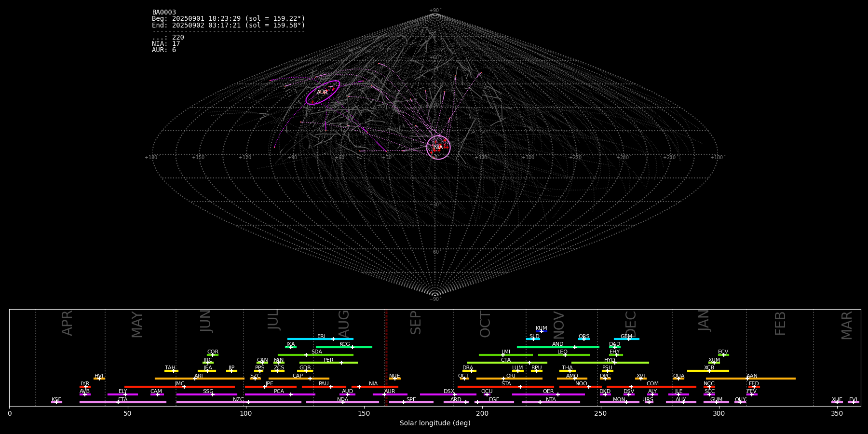Click the KCG shower label

click(x=345, y=344)
